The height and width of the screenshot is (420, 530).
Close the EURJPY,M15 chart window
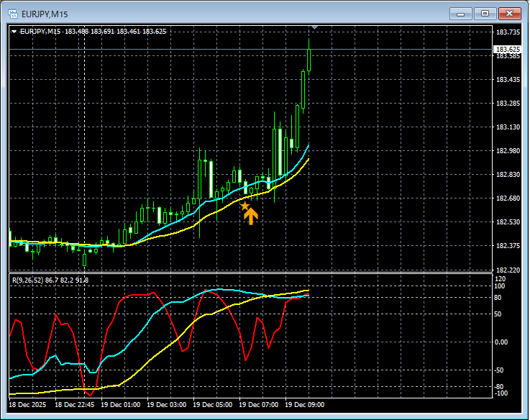coord(509,13)
